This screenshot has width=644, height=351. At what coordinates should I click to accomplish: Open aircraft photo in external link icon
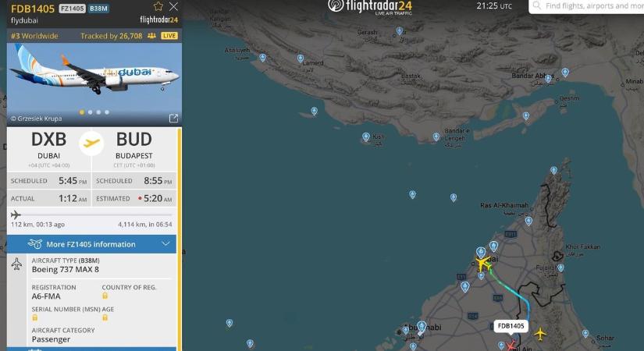pos(173,119)
